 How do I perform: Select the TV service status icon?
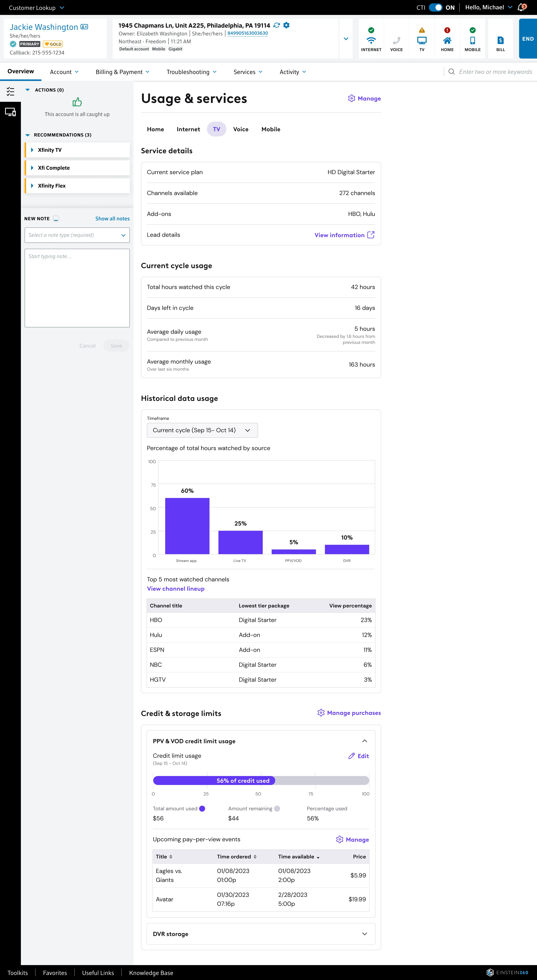[422, 39]
